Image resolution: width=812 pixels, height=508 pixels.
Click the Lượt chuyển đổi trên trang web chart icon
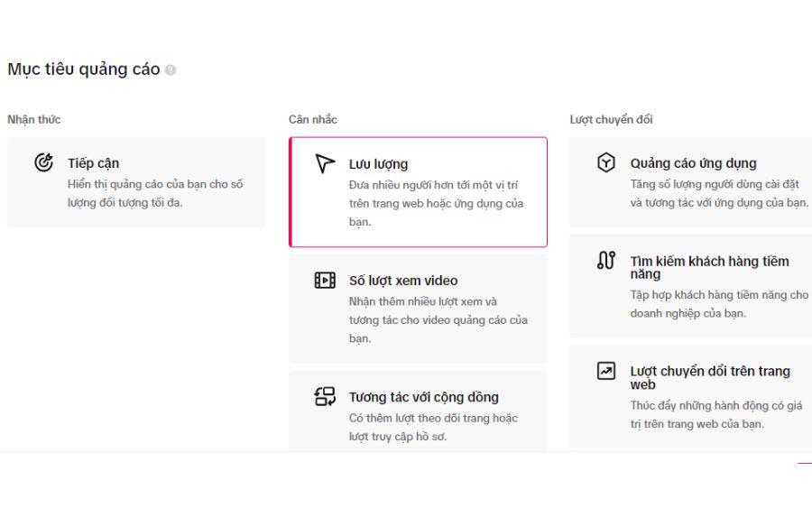(x=606, y=371)
